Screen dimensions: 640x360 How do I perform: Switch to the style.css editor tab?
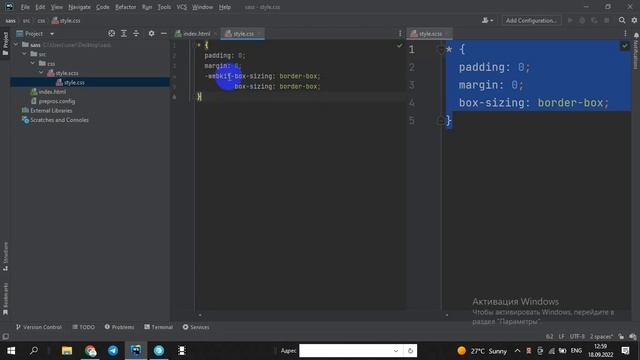tap(243, 34)
